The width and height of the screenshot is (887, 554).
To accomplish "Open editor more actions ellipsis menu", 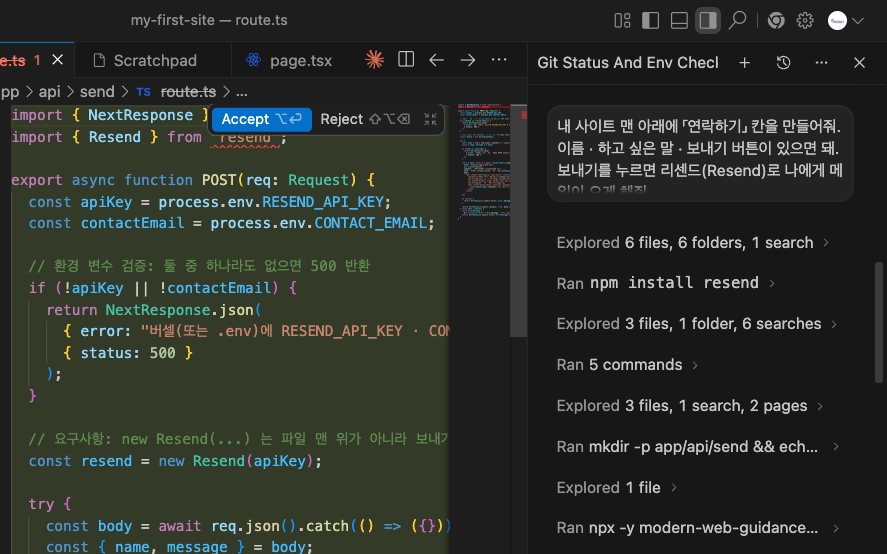I will (499, 59).
